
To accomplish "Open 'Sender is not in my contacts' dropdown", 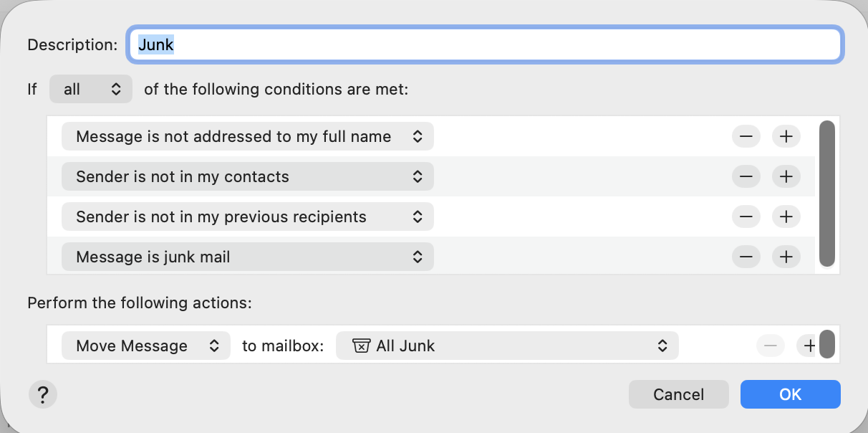I will tap(247, 176).
